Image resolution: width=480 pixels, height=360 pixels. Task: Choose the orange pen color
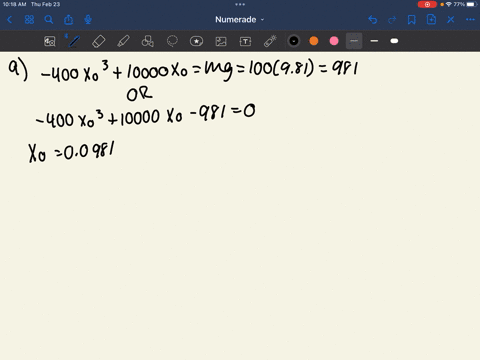tap(314, 41)
